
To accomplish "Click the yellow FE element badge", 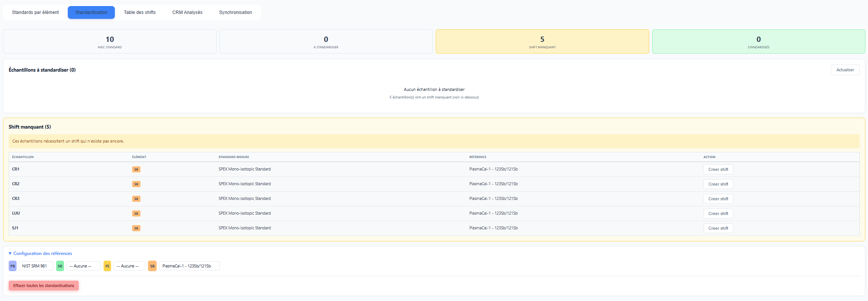I will 107,266.
